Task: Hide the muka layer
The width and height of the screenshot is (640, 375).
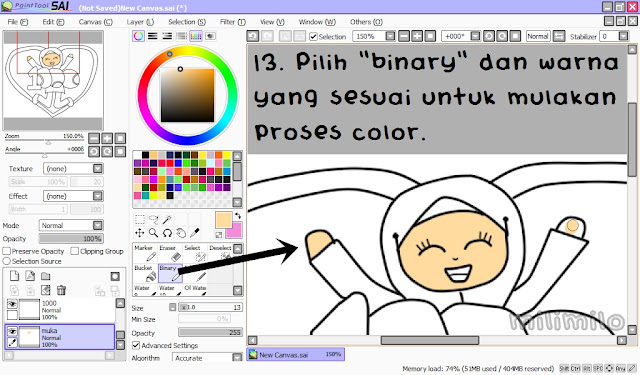Action: pyautogui.click(x=12, y=331)
